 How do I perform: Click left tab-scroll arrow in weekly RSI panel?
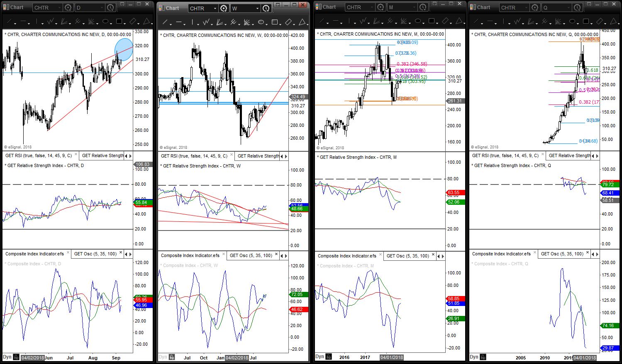tap(282, 156)
